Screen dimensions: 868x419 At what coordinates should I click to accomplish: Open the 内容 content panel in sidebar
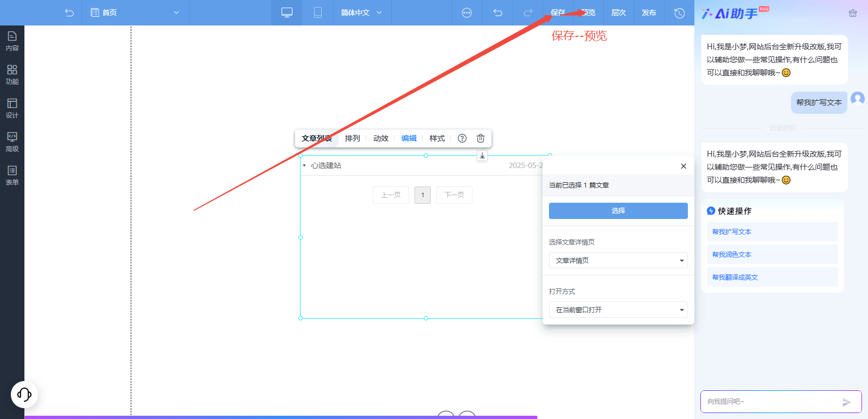click(12, 41)
